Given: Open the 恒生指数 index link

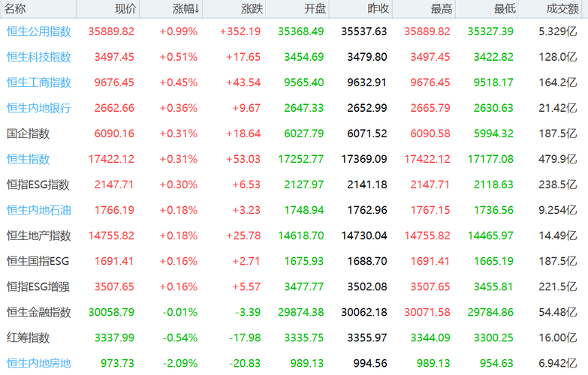Looking at the screenshot, I should point(28,159).
